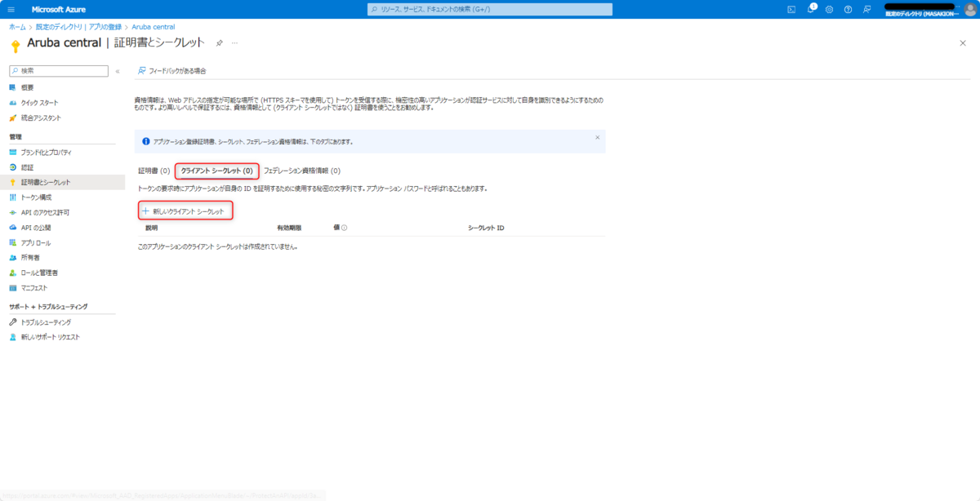Switch to the 証明書 (0) tab

154,171
